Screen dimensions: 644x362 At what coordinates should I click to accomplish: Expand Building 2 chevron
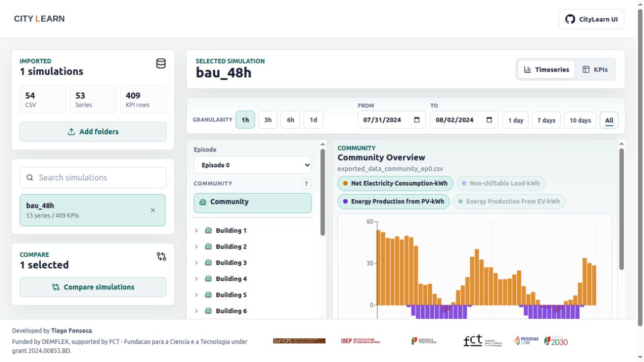[197, 247]
